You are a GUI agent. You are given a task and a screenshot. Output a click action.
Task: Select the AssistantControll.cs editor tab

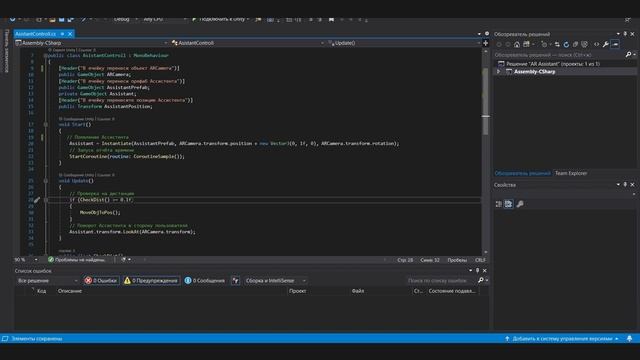(36, 34)
